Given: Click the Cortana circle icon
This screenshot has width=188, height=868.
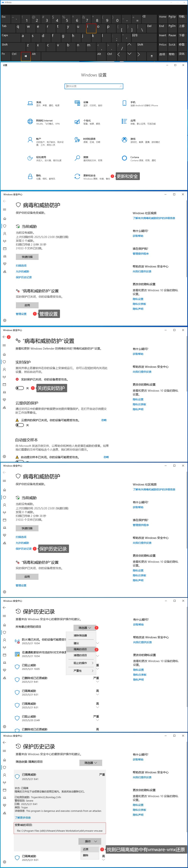Looking at the screenshot, I should pos(124,158).
